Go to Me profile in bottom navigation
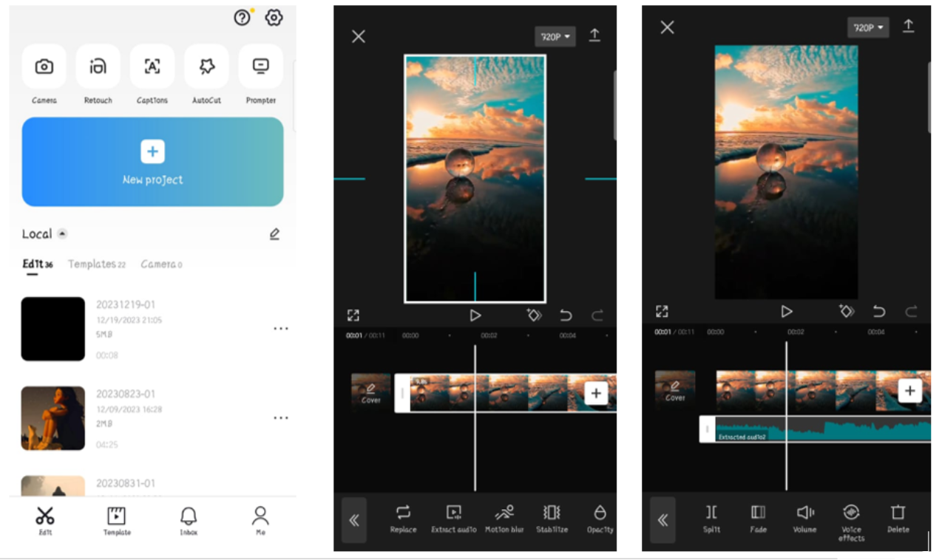Screen dimensions: 942x560 (x=260, y=520)
